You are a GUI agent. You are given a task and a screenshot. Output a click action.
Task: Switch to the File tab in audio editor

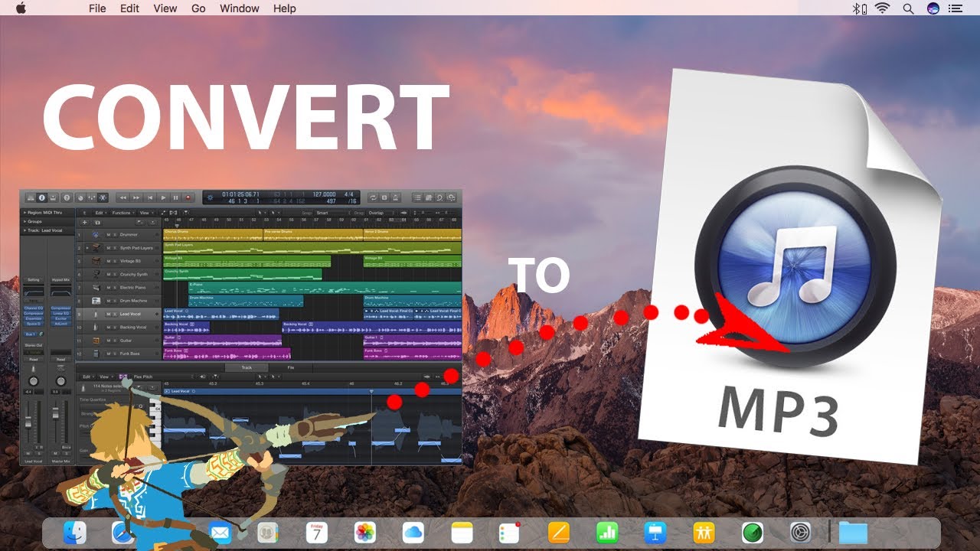pyautogui.click(x=290, y=367)
